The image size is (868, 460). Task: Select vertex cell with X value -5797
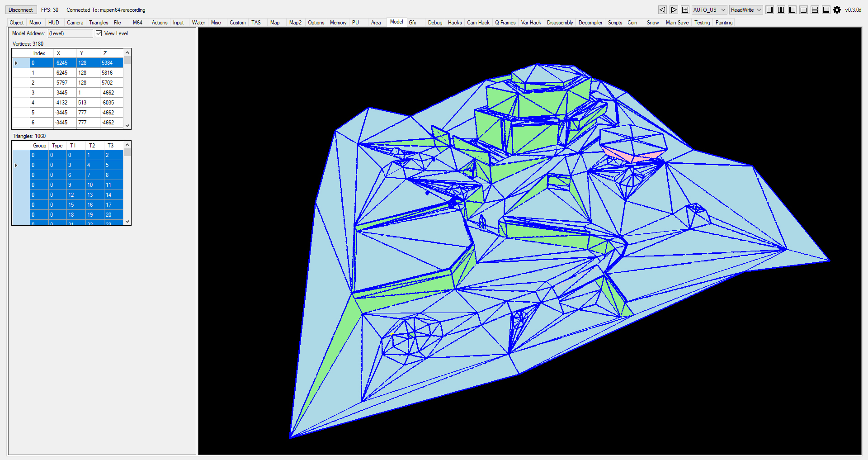point(65,83)
